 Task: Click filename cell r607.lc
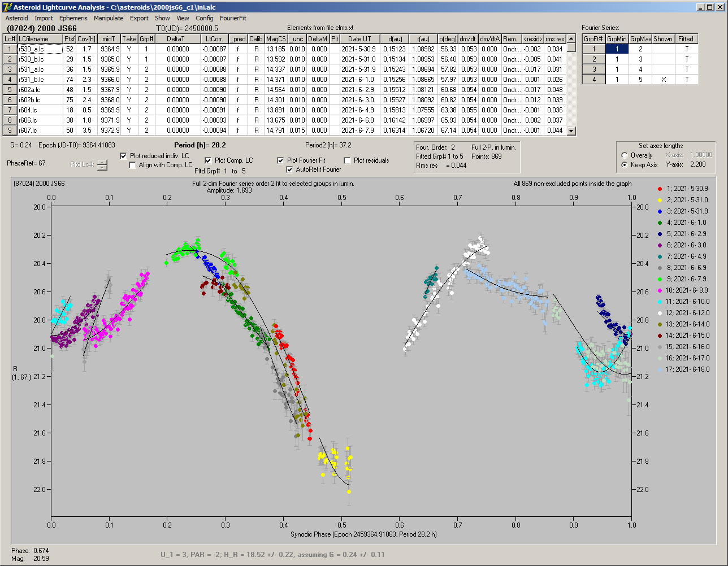(x=40, y=130)
